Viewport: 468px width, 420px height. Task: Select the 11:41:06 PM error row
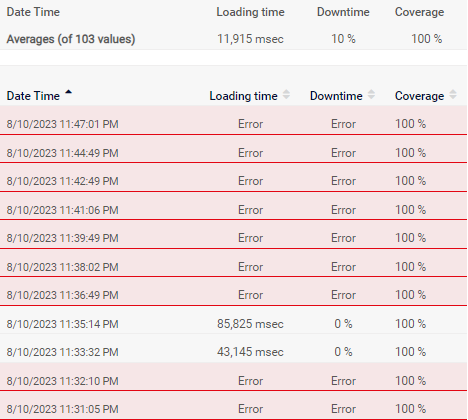pyautogui.click(x=233, y=206)
